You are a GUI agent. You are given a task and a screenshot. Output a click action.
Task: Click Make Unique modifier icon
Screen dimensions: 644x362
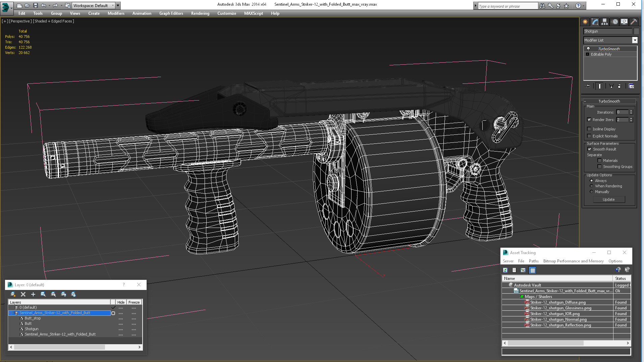611,86
